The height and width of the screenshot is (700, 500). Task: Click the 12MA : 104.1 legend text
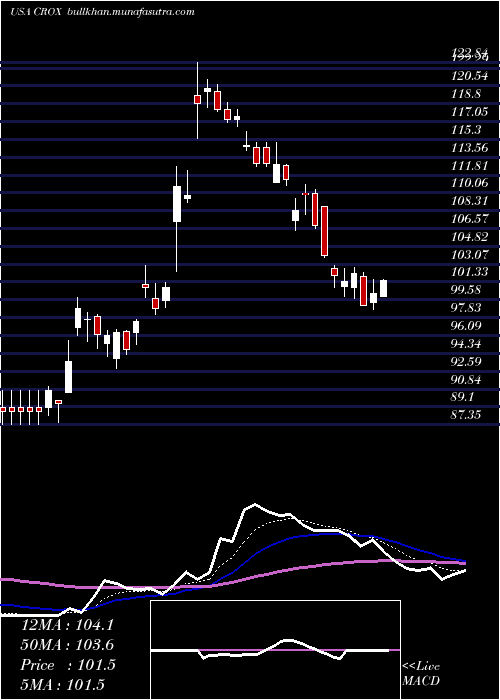coord(67,625)
